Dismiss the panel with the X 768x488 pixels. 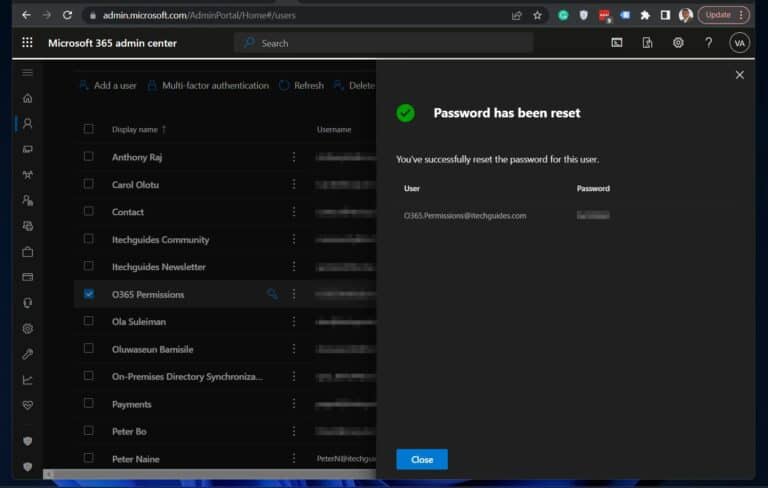pyautogui.click(x=740, y=75)
